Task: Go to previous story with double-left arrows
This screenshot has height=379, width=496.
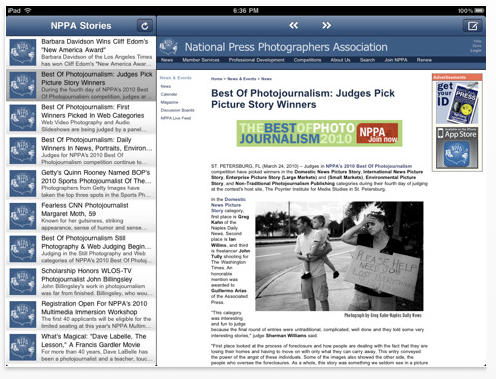Action: (x=293, y=25)
